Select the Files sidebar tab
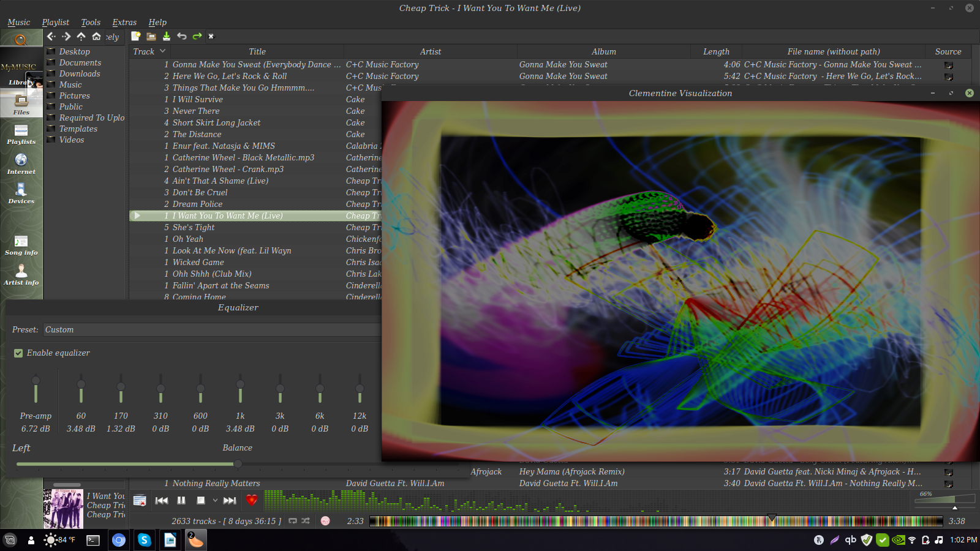Screen dimensions: 980x551 point(21,104)
